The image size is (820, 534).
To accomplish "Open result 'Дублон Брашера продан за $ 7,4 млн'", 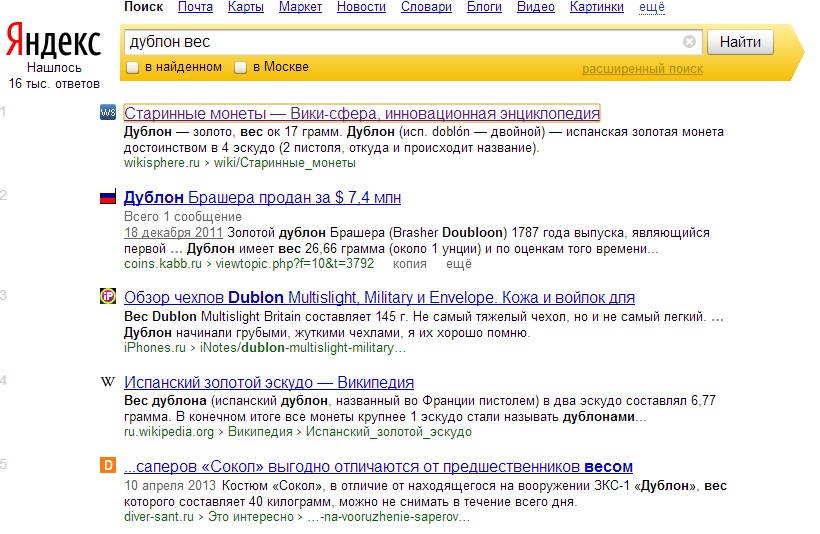I will click(263, 198).
